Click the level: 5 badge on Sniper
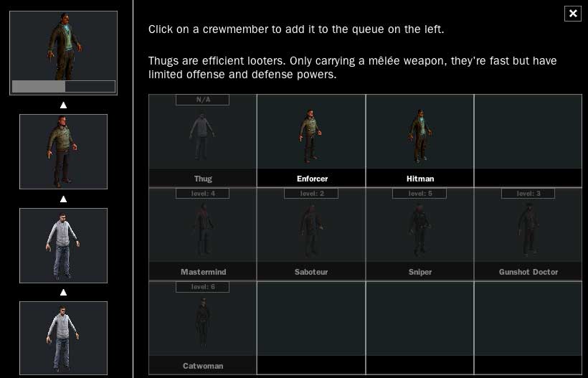This screenshot has width=588, height=378. pos(419,193)
